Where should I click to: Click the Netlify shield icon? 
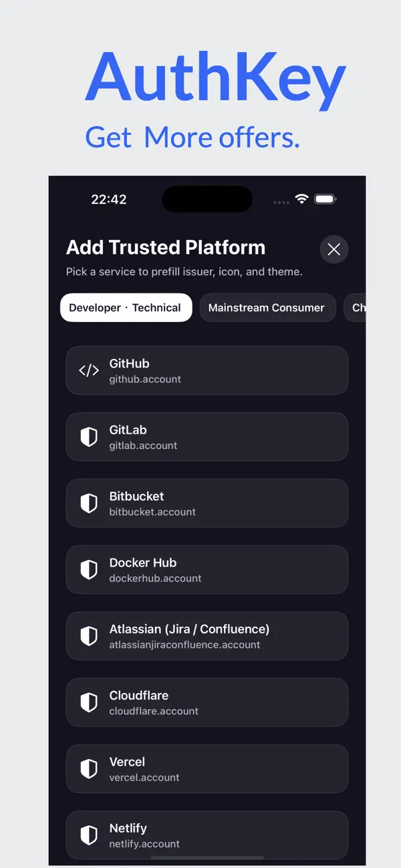89,835
